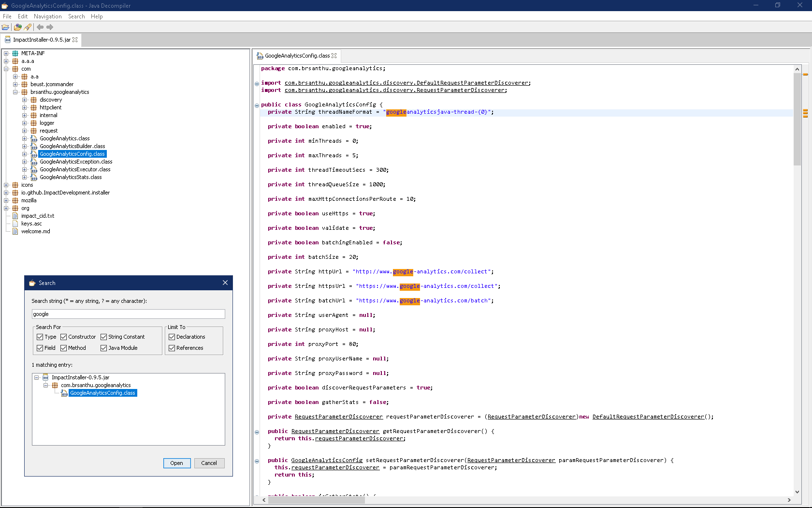Uncheck the String Constant checkbox
Screen dimensions: 812x508
103,337
